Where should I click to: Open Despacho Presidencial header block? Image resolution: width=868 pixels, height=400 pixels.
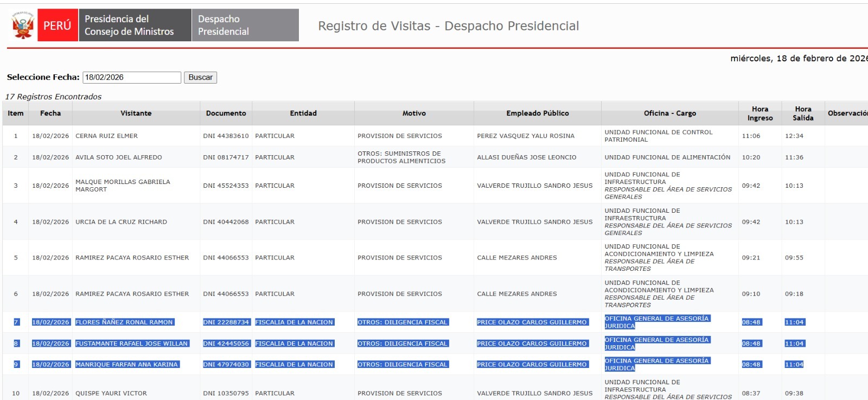(245, 26)
